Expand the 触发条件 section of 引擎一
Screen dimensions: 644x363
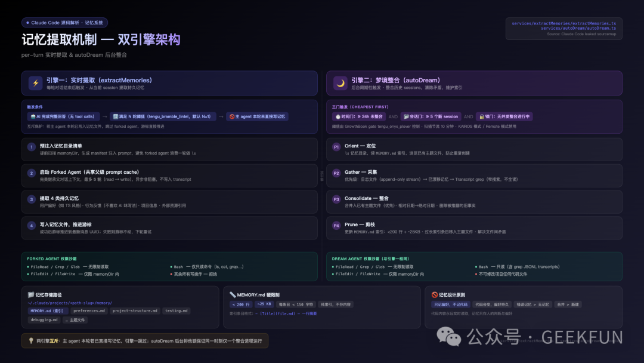[x=34, y=106]
